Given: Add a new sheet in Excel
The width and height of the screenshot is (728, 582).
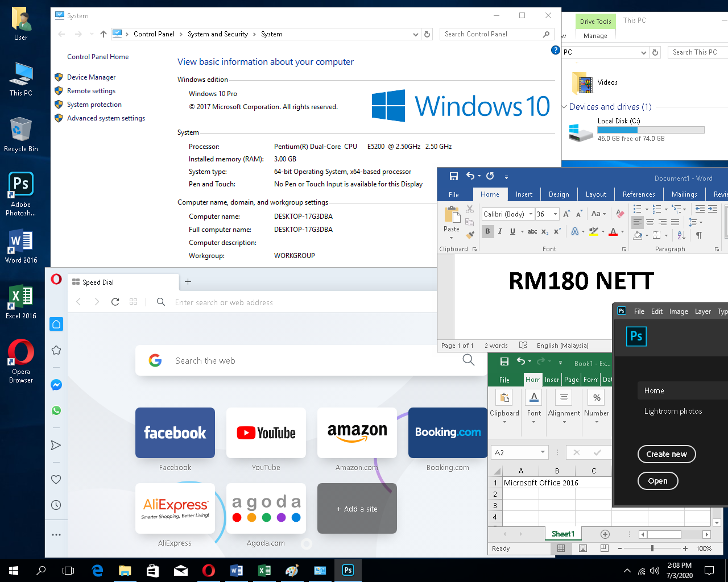Looking at the screenshot, I should coord(605,534).
